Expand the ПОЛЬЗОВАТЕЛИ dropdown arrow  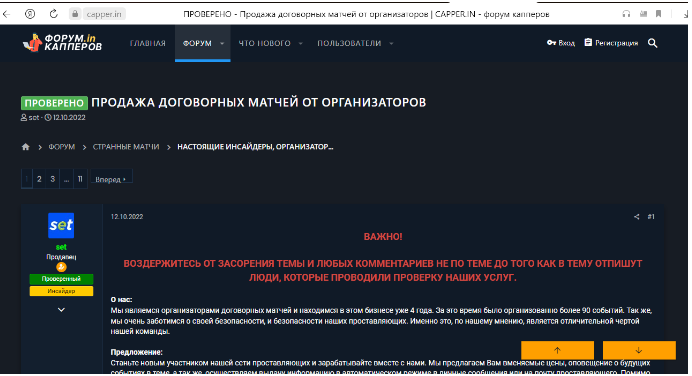[391, 43]
